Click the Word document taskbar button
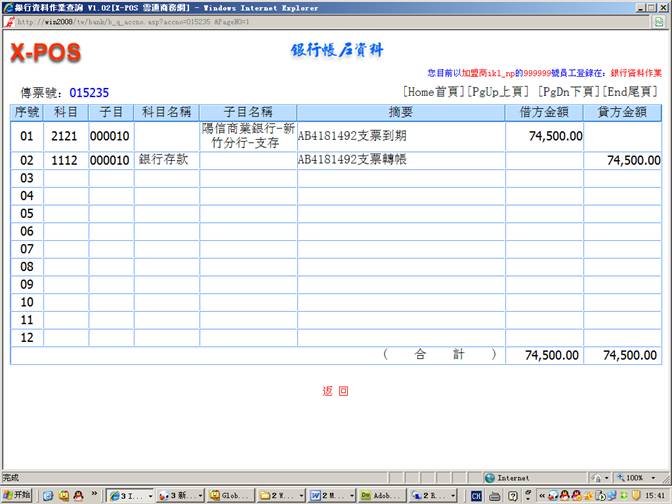The width and height of the screenshot is (672, 504). 328,495
